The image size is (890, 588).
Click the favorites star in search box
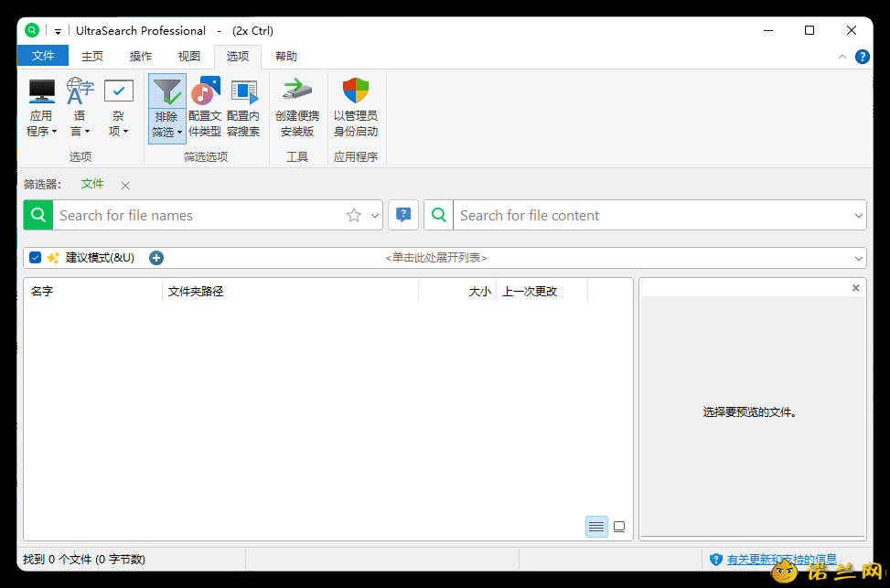coord(354,215)
